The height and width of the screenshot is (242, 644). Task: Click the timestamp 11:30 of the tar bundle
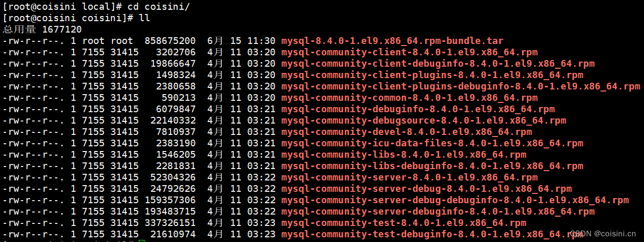(x=261, y=41)
